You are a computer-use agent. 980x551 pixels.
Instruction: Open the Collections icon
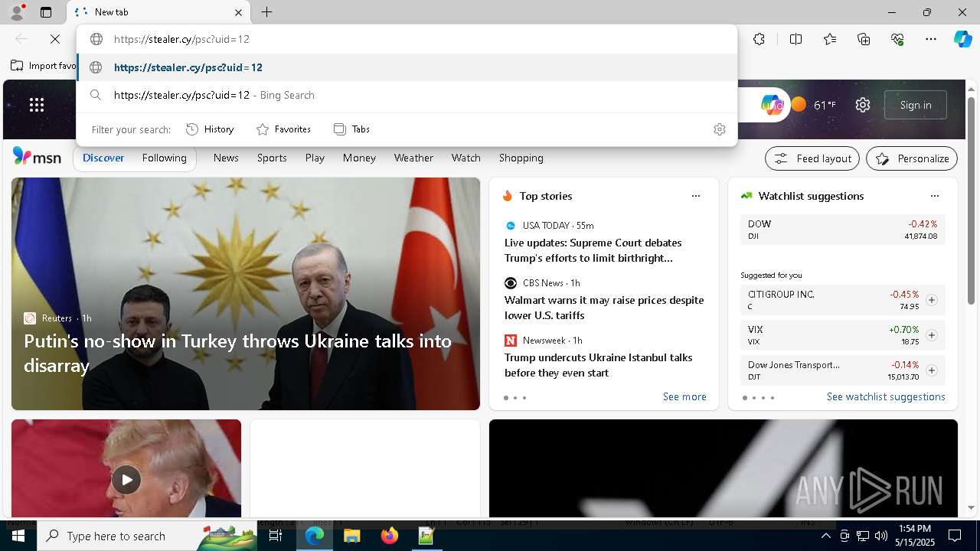[864, 39]
